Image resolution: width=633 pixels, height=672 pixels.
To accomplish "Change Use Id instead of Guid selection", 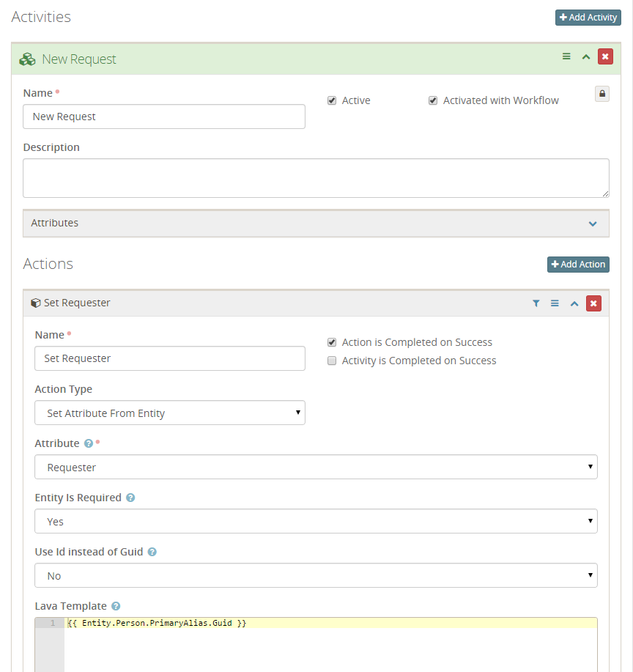I will point(316,575).
